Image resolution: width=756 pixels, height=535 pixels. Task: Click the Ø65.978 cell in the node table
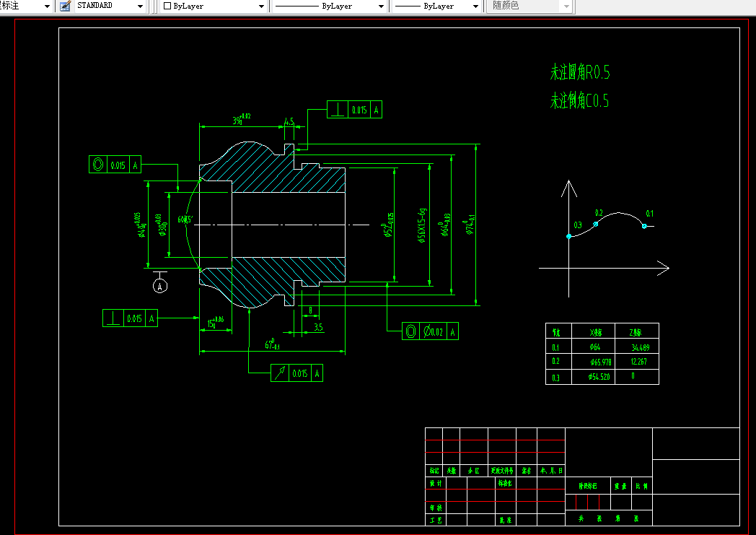click(x=594, y=361)
